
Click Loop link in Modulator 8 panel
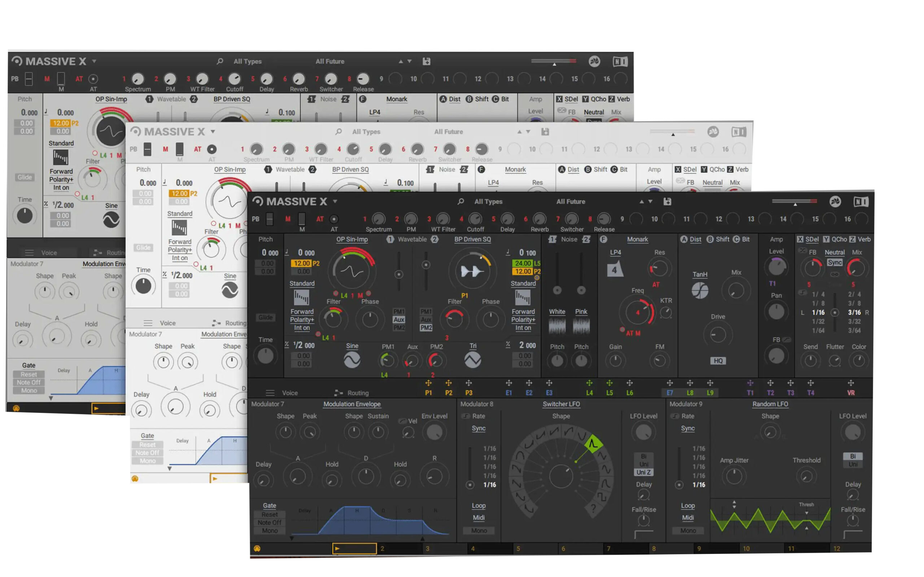coord(478,506)
